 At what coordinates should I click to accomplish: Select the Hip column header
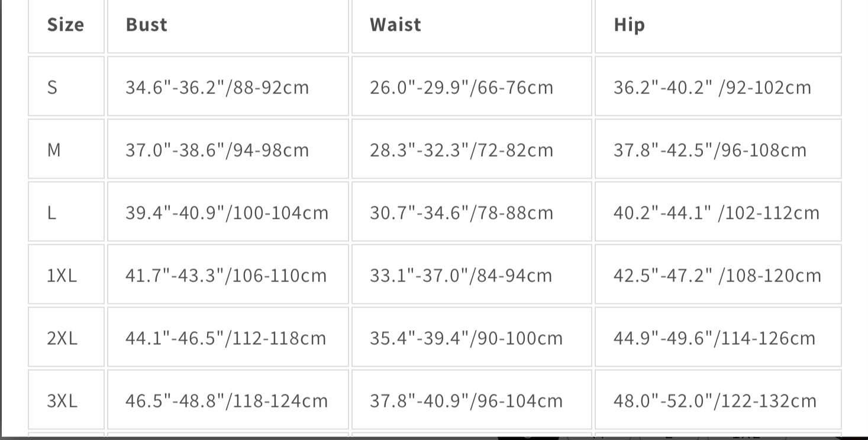click(718, 25)
